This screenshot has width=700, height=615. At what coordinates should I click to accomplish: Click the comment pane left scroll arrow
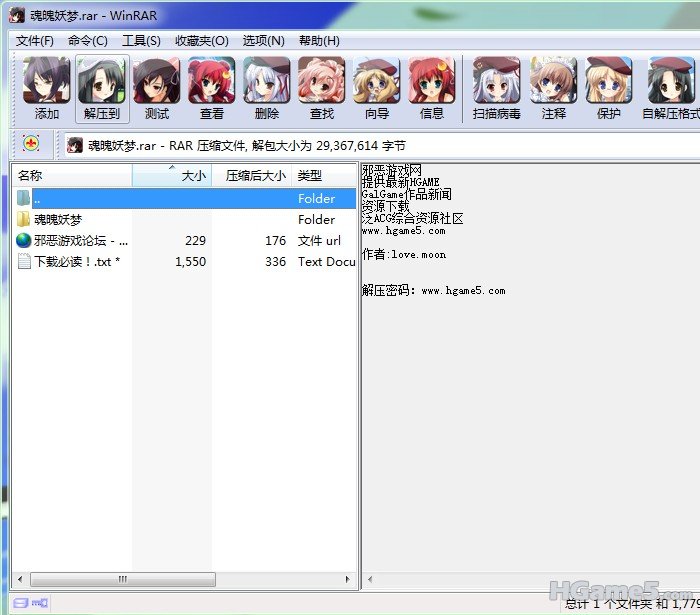[x=370, y=579]
